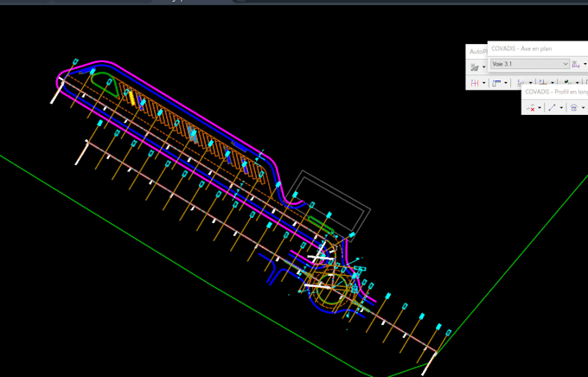Expand the arrow beside the green cylinder icon

point(577,82)
